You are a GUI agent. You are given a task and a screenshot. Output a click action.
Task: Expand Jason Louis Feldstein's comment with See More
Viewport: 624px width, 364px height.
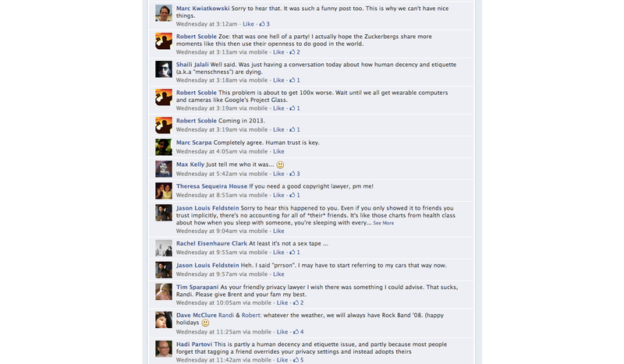[x=384, y=223]
